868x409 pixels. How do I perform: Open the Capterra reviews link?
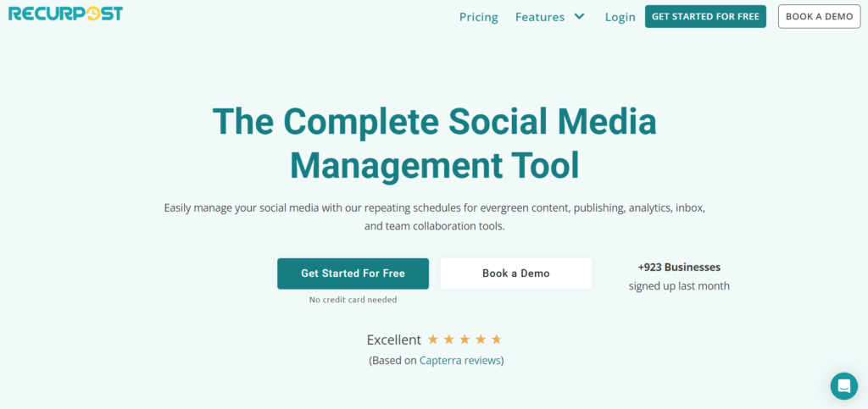[459, 361]
